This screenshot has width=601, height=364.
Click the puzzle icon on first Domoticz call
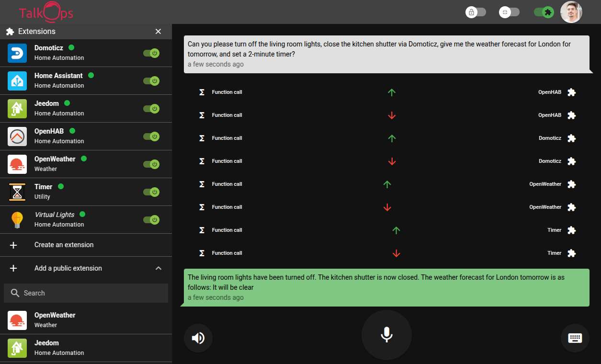pyautogui.click(x=571, y=138)
